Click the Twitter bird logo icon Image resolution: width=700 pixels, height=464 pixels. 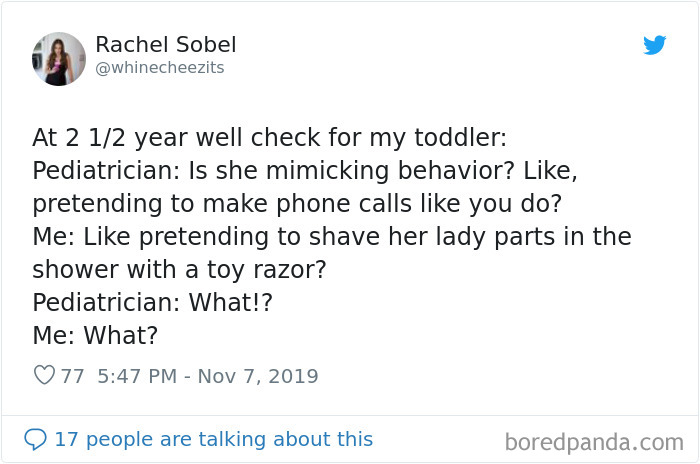pos(654,45)
